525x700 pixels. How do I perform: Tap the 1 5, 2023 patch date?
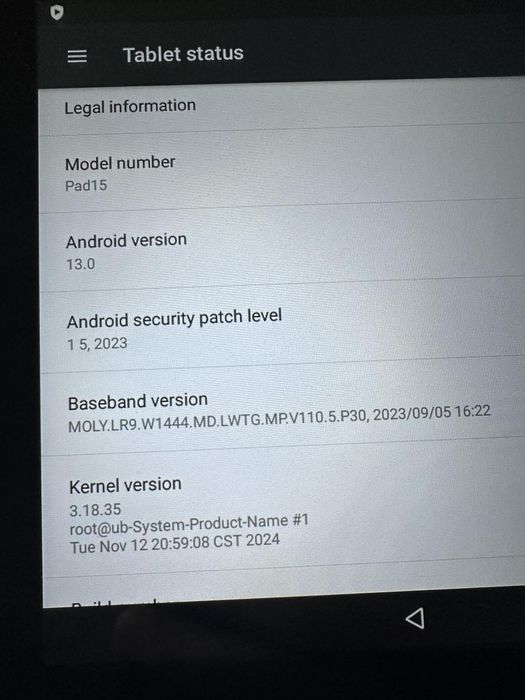pos(97,344)
